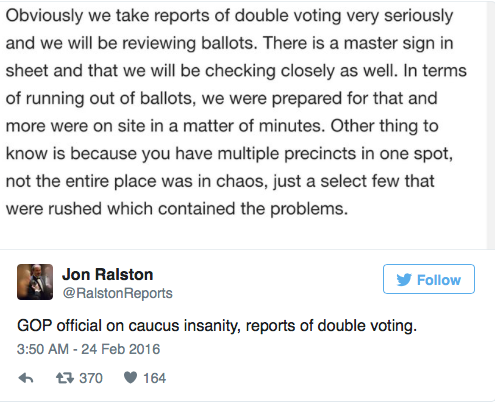
Task: Open Jon Ralston's profile avatar
Action: [x=35, y=282]
